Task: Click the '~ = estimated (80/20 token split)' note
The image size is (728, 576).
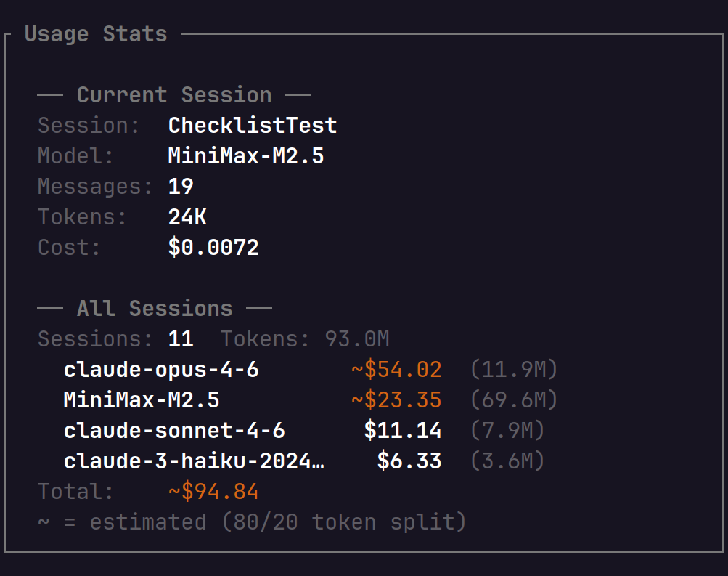Action: pyautogui.click(x=252, y=522)
